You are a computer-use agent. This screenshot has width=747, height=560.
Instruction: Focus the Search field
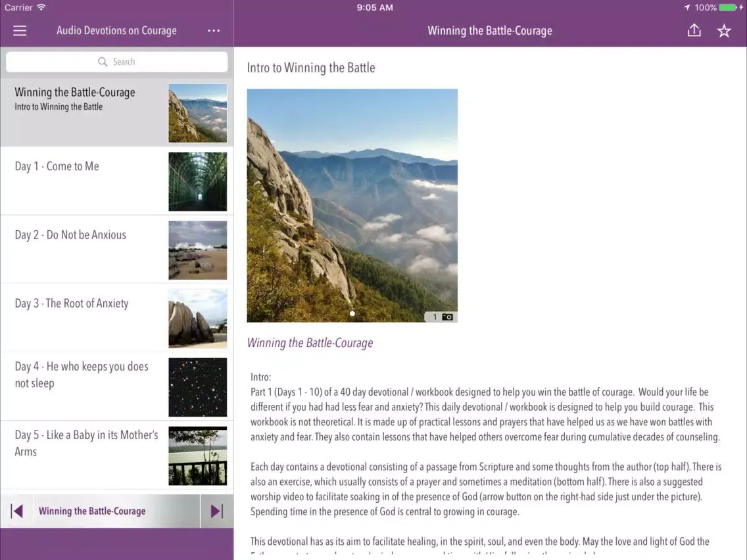pos(117,62)
